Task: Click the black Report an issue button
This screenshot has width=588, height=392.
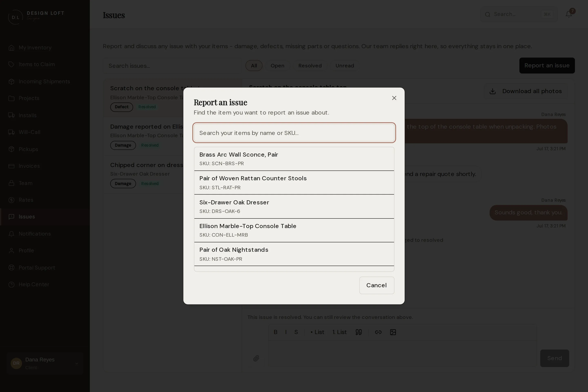Action: tap(547, 66)
